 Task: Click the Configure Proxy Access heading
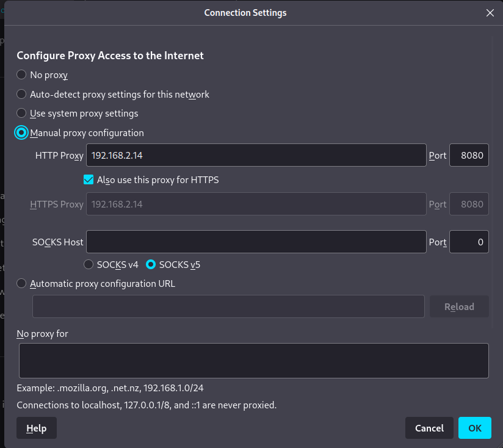(x=110, y=56)
